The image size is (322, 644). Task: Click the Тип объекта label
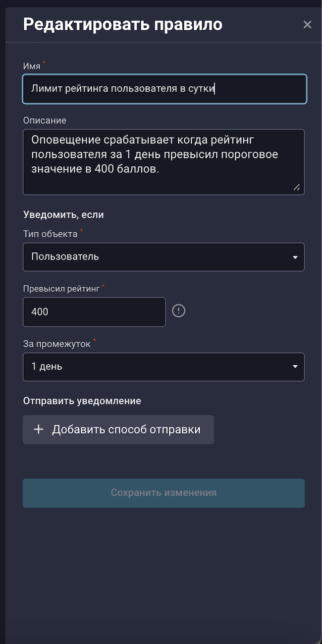pyautogui.click(x=50, y=234)
